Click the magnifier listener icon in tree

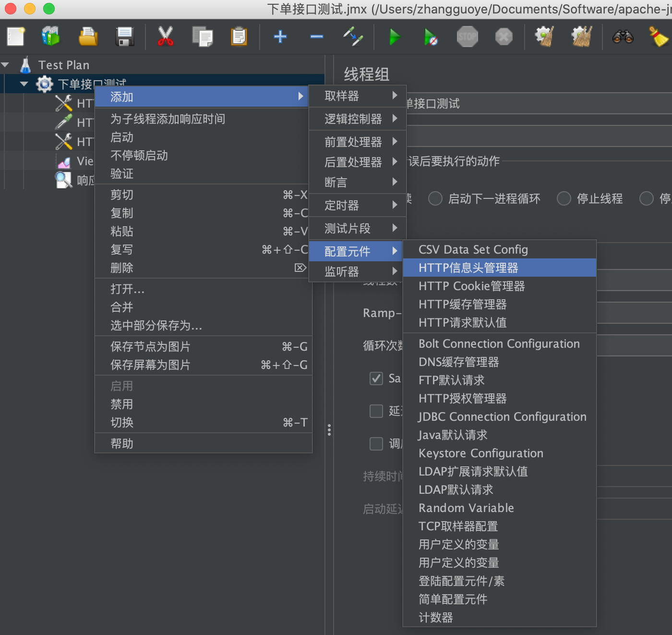coord(63,180)
